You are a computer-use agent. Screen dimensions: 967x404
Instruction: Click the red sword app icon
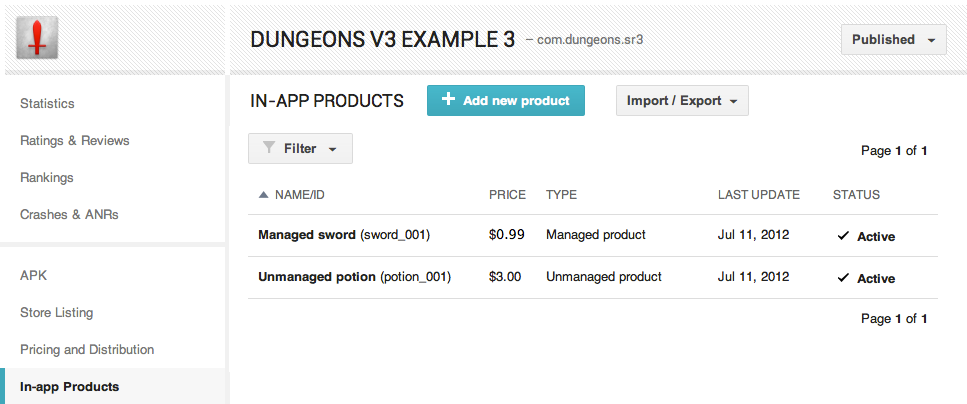click(x=38, y=39)
